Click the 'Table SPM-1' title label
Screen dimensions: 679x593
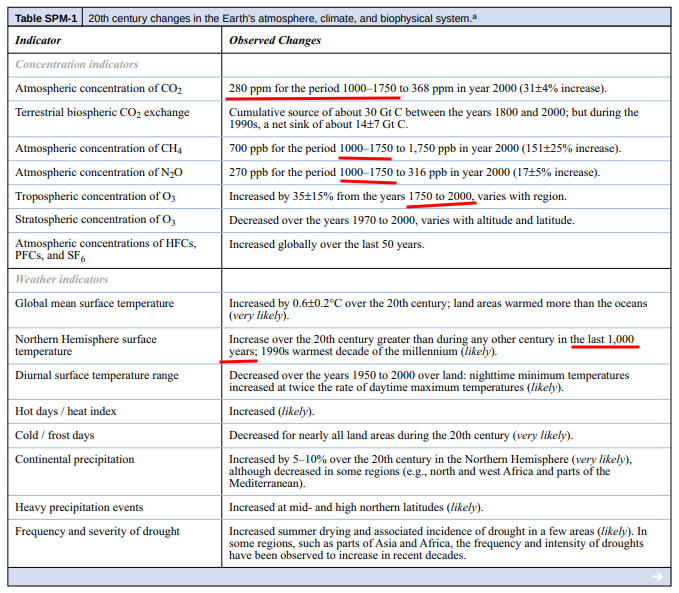[x=47, y=19]
